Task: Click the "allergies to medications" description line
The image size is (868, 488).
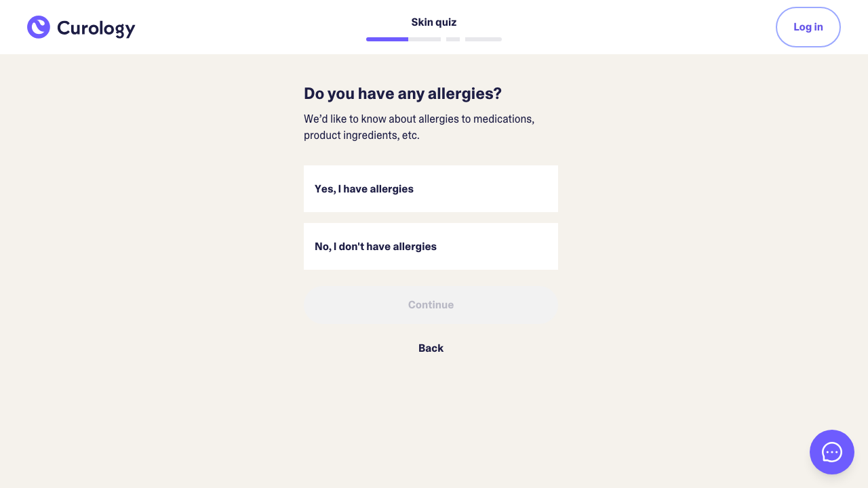Action: click(x=419, y=119)
